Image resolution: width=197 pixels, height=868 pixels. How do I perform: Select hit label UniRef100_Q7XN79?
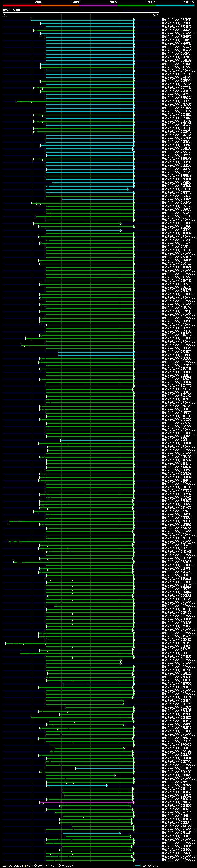(x=177, y=352)
